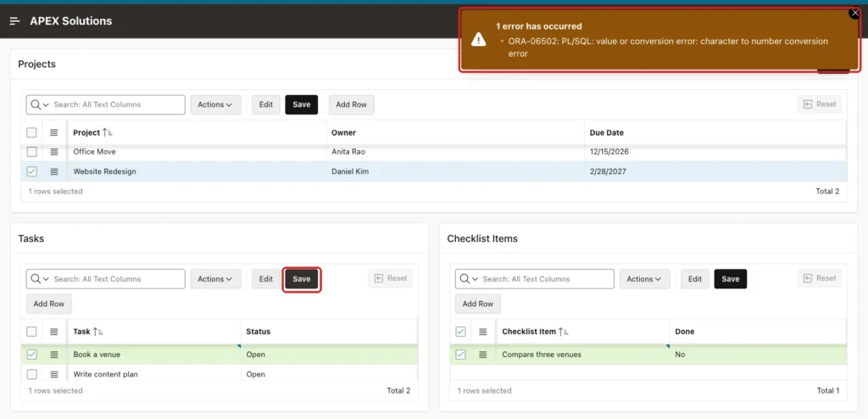This screenshot has height=419, width=868.
Task: Click Edit in the Checklist Items toolbar
Action: tap(695, 279)
